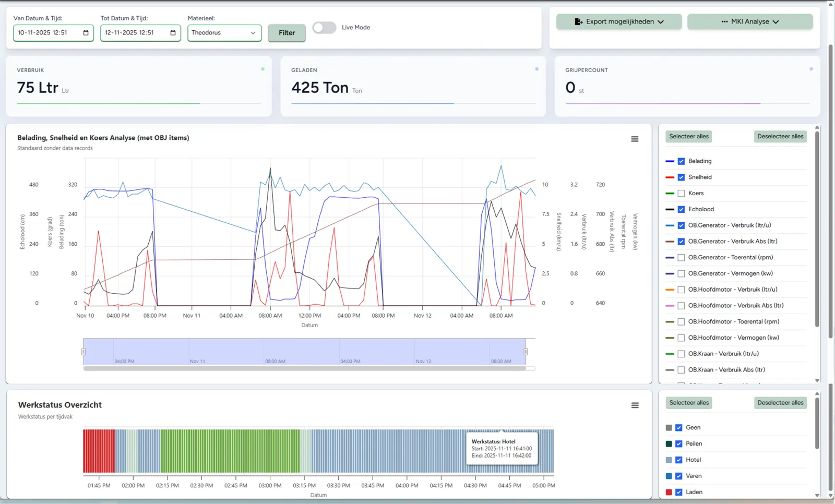Click the horizontal scrollbar under range selector
Viewport: 835px width, 504px height.
[305, 368]
